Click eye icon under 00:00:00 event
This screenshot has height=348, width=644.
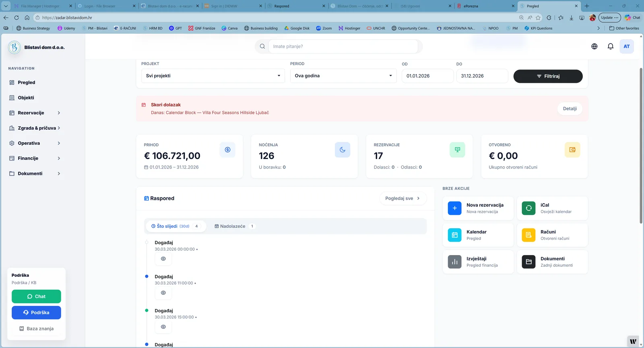[x=163, y=259]
